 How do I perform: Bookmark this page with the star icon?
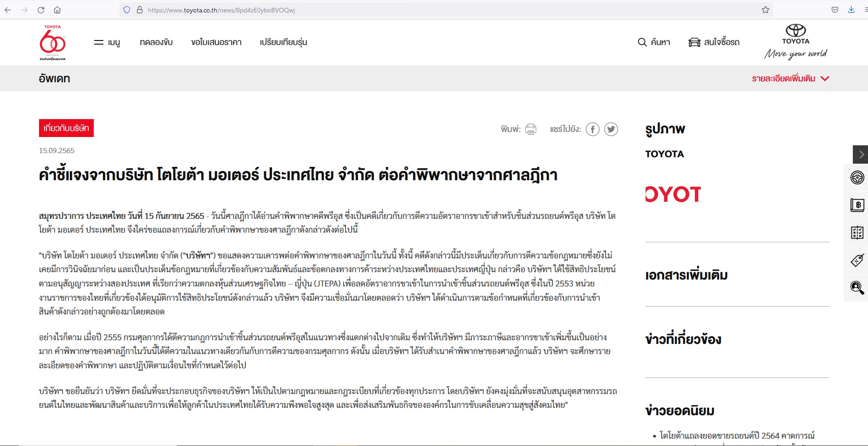(x=766, y=10)
